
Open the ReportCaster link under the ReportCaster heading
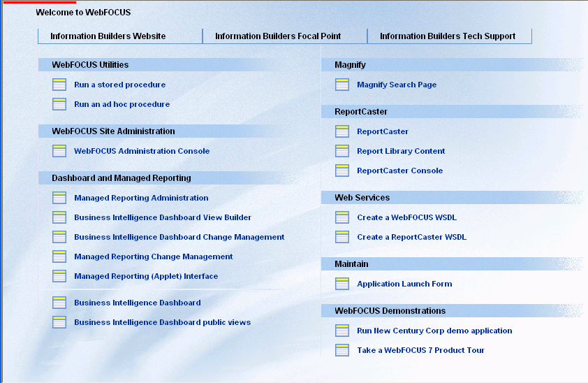[x=383, y=131]
